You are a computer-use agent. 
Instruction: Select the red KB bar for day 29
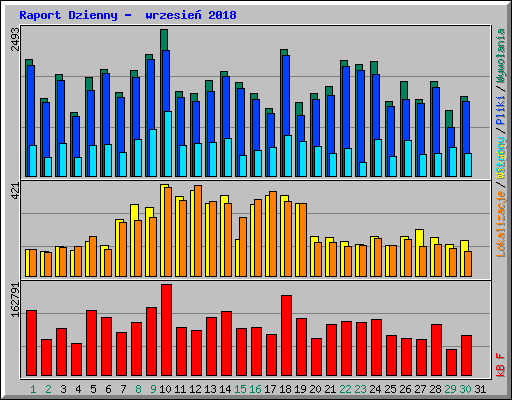(x=451, y=363)
